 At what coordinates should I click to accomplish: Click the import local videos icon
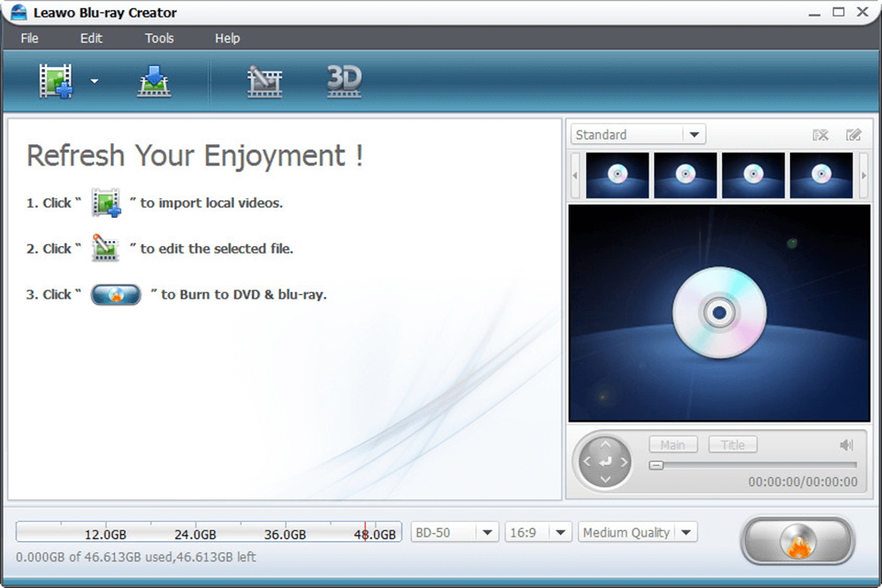(55, 81)
